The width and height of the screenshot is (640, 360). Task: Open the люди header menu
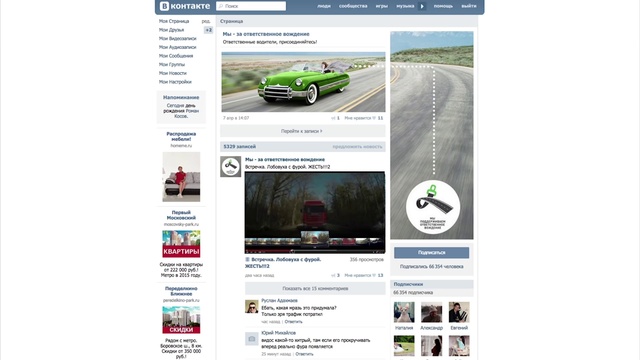point(324,6)
